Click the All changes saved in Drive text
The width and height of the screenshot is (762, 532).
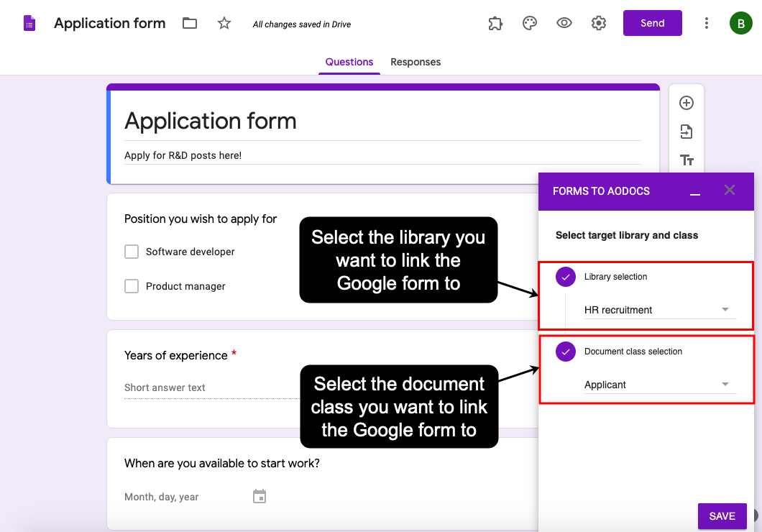[301, 24]
